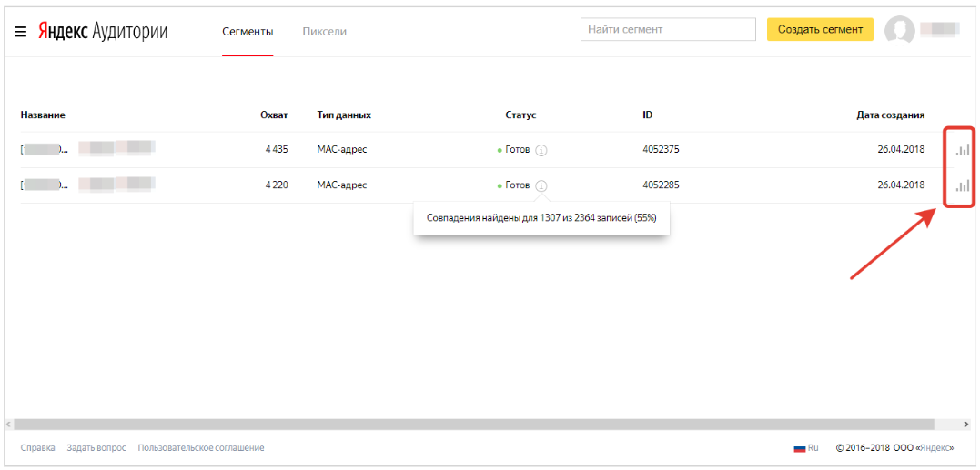Open the hamburger menu icon
The height and width of the screenshot is (470, 980).
(x=21, y=32)
